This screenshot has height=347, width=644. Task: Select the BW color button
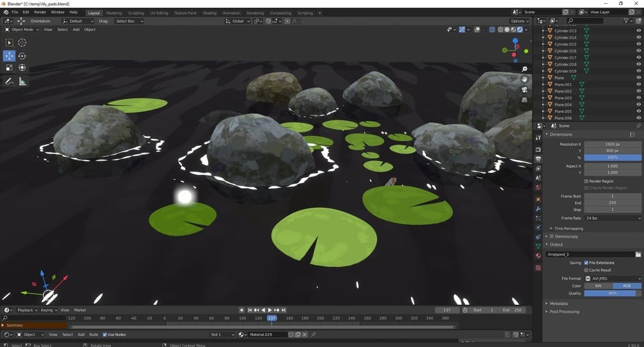coord(599,286)
